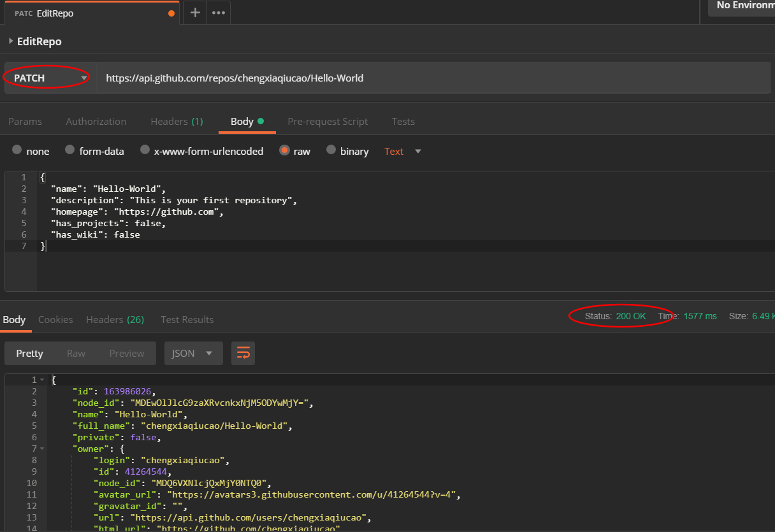Open the response Headers (26) tab
The height and width of the screenshot is (532, 775).
(x=115, y=320)
